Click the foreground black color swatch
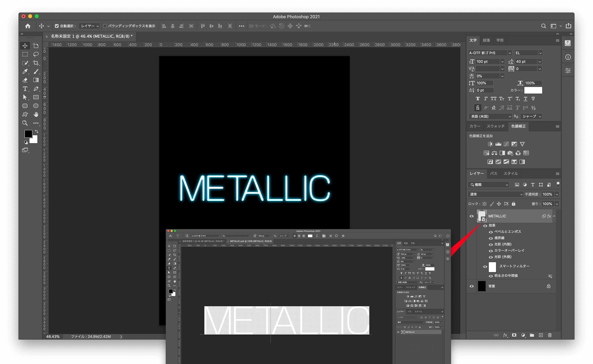 coord(28,134)
